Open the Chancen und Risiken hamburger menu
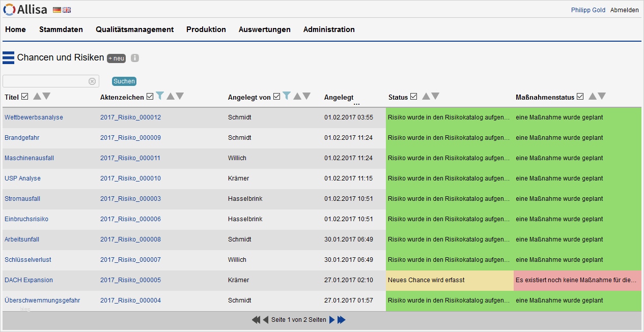This screenshot has width=644, height=332. tap(8, 57)
